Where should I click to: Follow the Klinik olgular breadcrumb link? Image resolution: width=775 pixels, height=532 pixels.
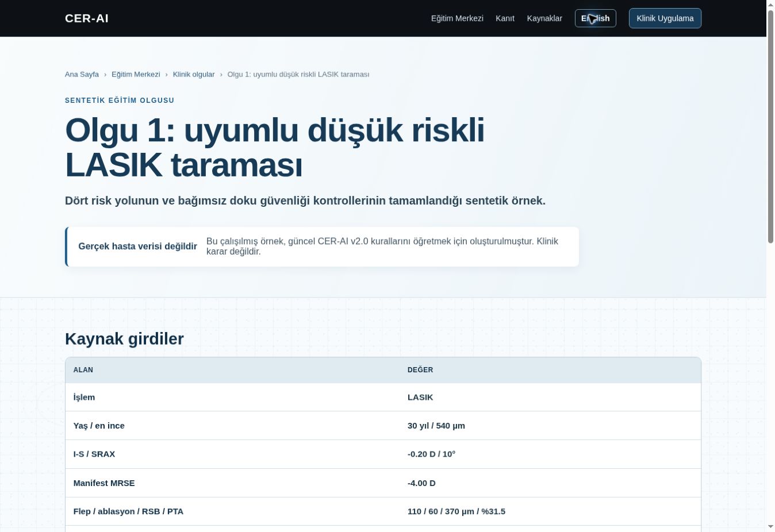tap(194, 74)
